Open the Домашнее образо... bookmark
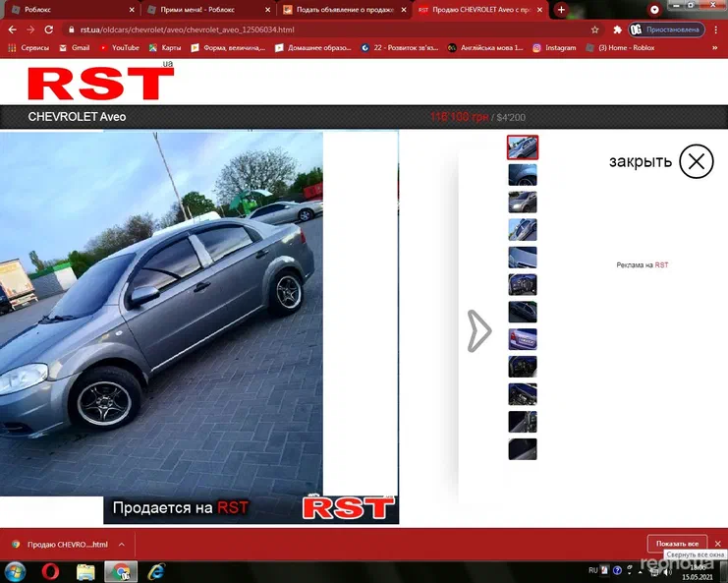The image size is (728, 583). 313,48
